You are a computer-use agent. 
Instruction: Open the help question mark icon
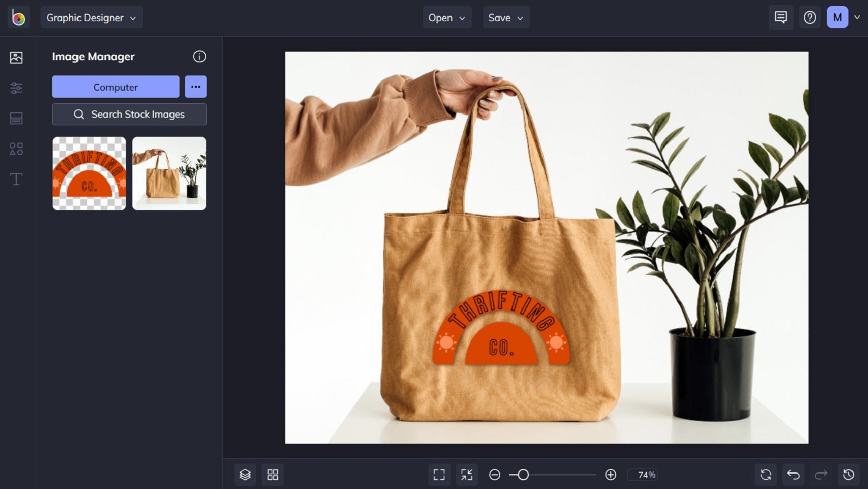point(810,17)
